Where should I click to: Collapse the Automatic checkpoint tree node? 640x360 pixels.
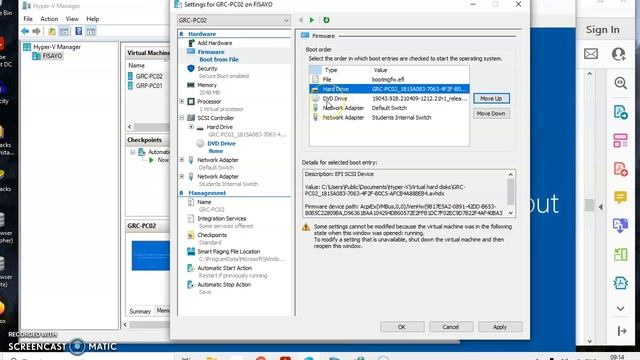133,152
